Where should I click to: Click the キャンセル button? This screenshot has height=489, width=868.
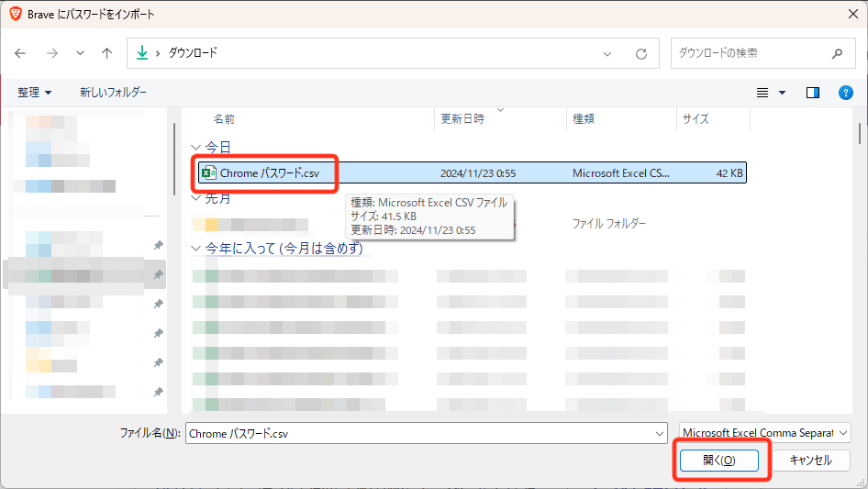coord(810,461)
